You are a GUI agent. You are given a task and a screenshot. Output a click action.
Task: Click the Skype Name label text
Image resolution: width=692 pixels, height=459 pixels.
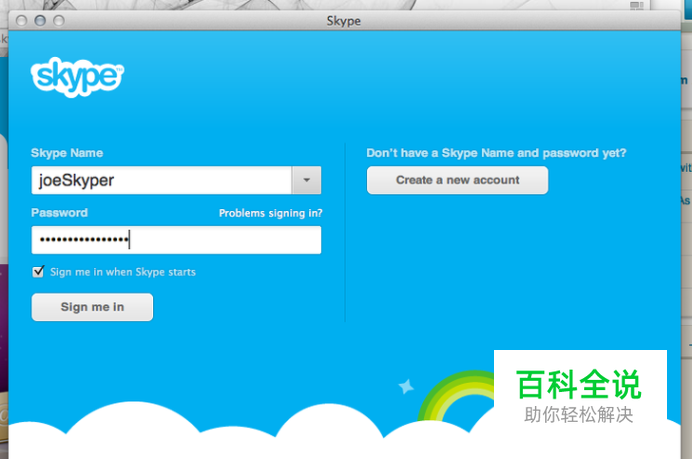[67, 153]
